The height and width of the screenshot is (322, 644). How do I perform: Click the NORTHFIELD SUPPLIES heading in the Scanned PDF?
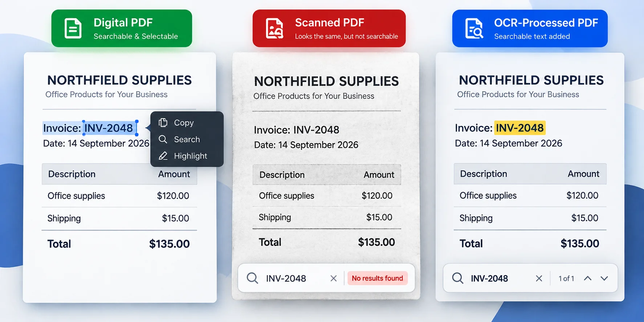pyautogui.click(x=326, y=81)
